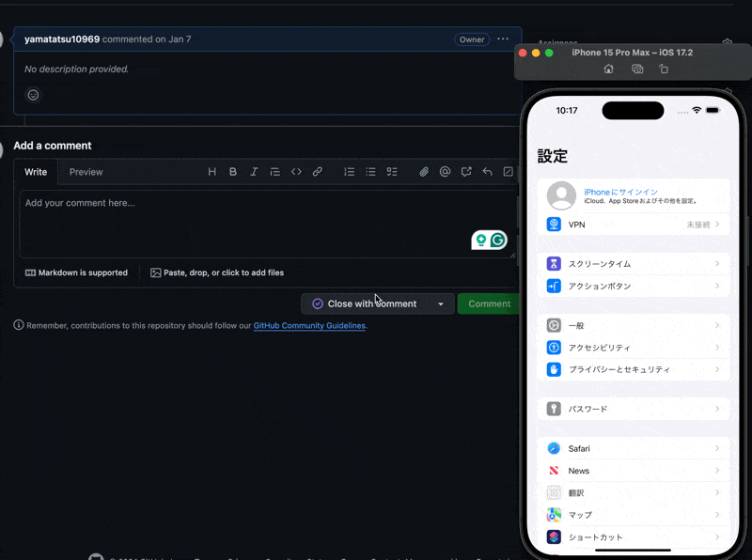Switch to the Write tab
752x560 pixels.
click(36, 172)
